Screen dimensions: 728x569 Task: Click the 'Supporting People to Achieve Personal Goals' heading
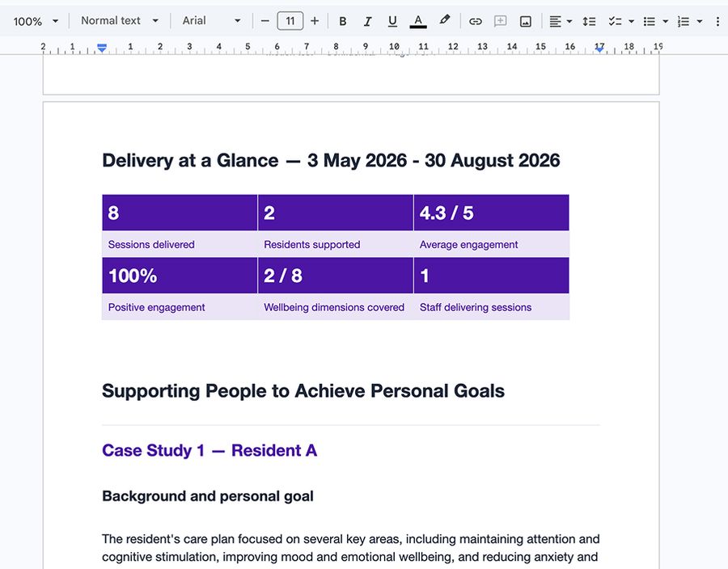(303, 391)
